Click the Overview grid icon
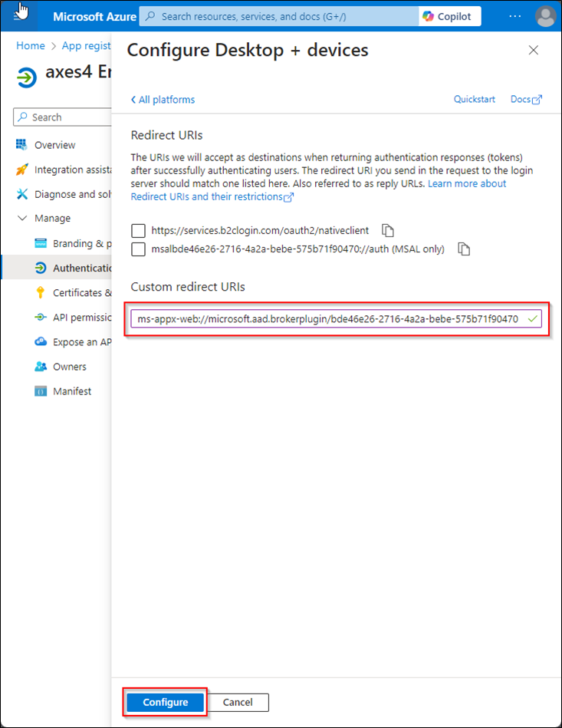 [21, 145]
